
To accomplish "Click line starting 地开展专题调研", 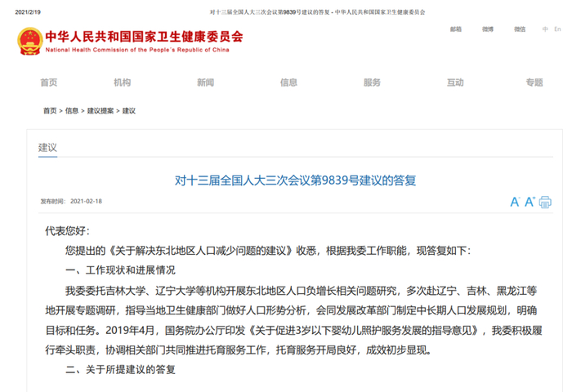I will point(291,310).
